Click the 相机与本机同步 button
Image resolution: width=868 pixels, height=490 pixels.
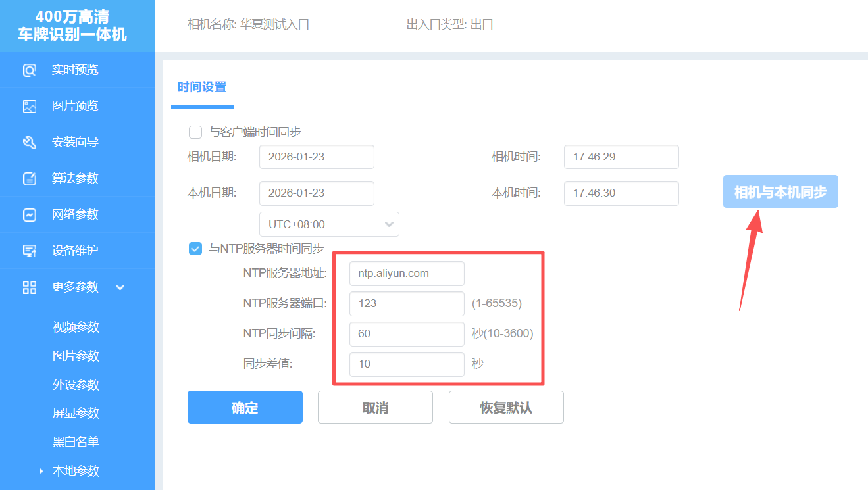click(780, 192)
